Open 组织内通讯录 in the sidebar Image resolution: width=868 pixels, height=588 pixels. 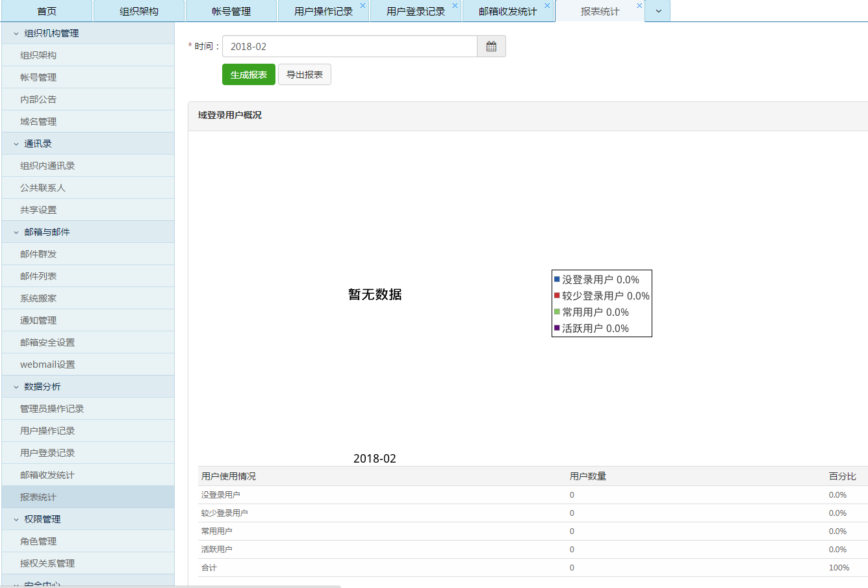click(88, 166)
